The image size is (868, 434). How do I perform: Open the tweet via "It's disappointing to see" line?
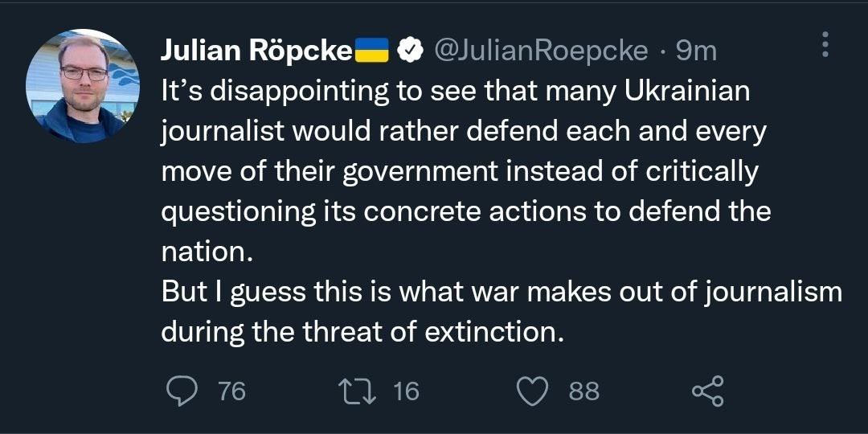pos(456,92)
